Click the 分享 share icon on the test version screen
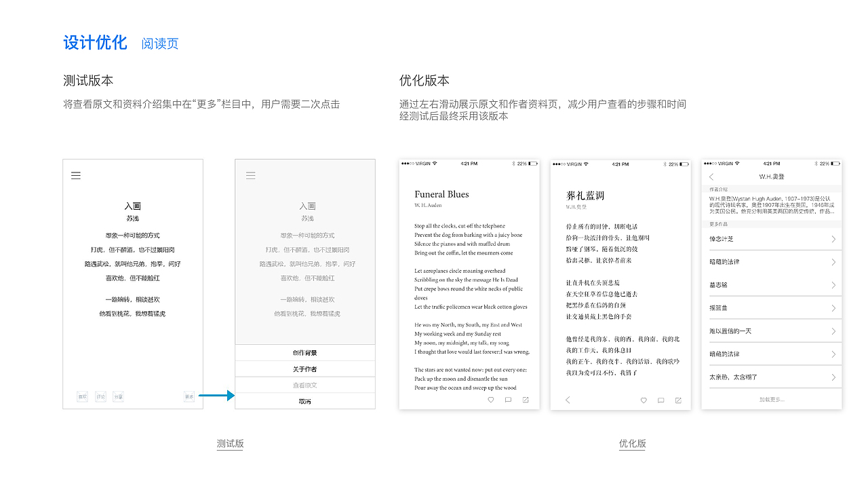 (119, 396)
